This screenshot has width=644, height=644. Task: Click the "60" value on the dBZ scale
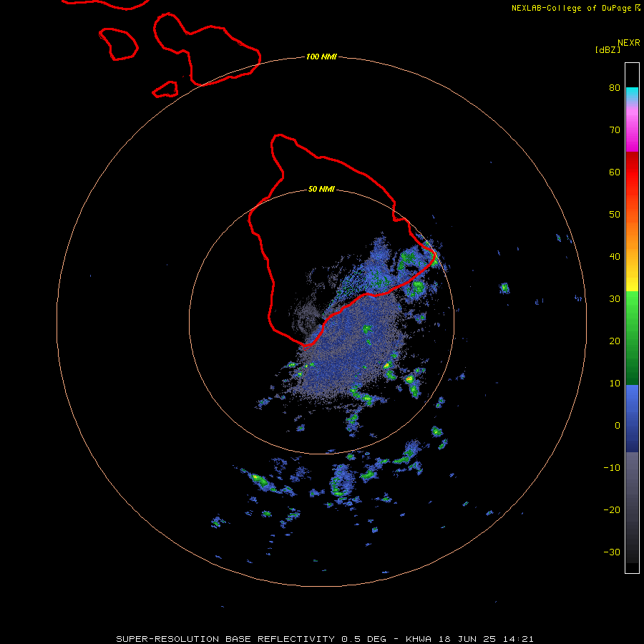click(x=615, y=172)
